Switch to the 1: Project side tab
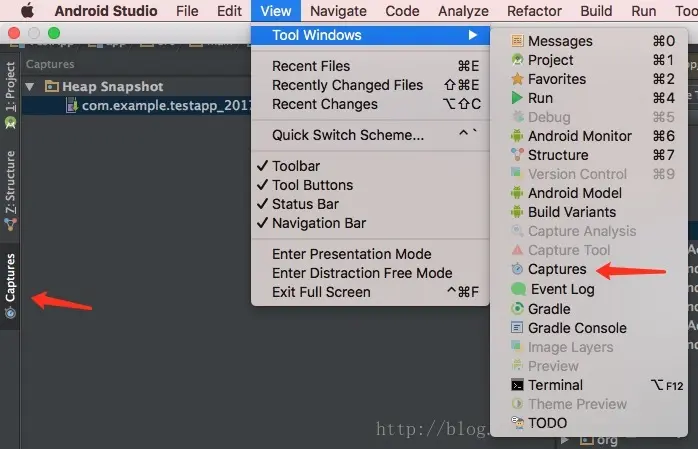 (x=10, y=94)
